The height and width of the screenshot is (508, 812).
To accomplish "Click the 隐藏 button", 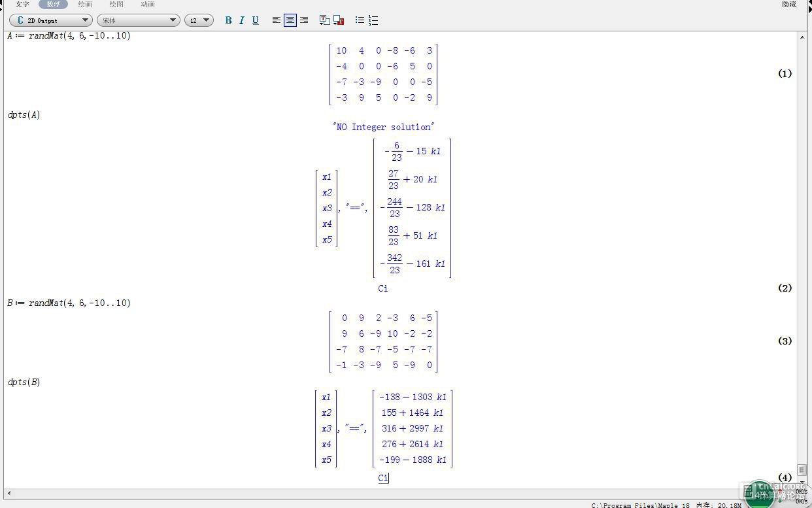I will coord(789,4).
